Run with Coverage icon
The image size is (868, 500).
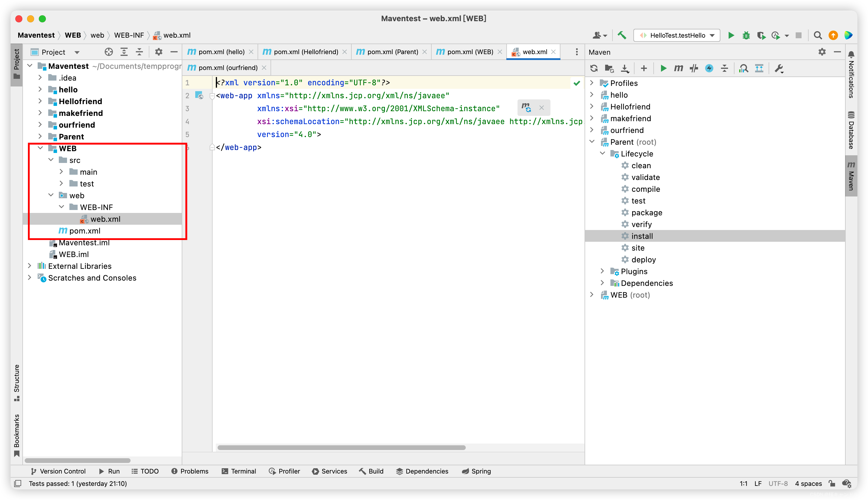click(x=761, y=35)
